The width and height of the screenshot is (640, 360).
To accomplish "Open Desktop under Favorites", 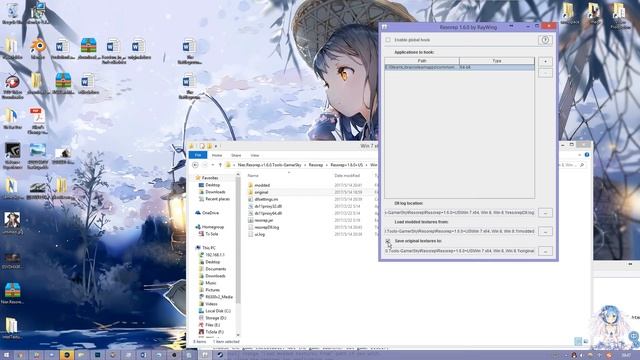I will point(213,185).
